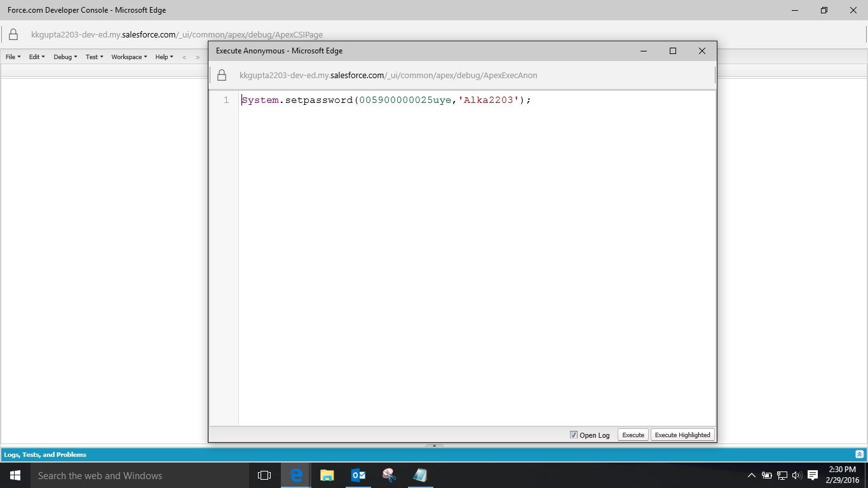The image size is (868, 488).
Task: Expand the Workspace menu in Developer Console
Action: pos(129,57)
